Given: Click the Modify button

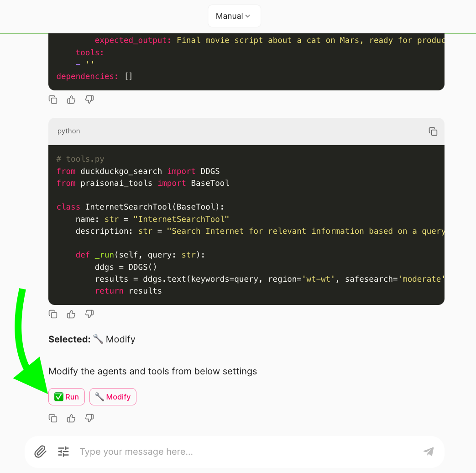Looking at the screenshot, I should [113, 397].
